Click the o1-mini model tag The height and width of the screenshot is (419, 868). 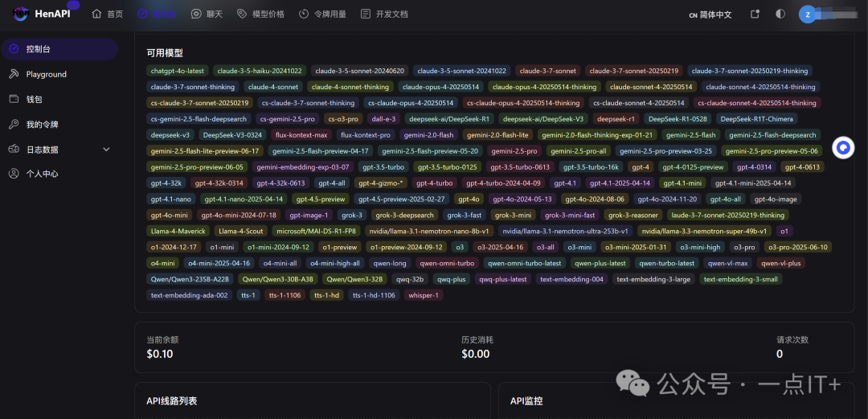(223, 247)
